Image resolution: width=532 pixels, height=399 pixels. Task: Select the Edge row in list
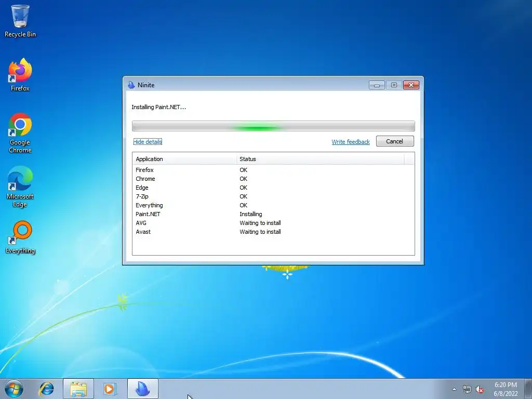click(x=273, y=188)
